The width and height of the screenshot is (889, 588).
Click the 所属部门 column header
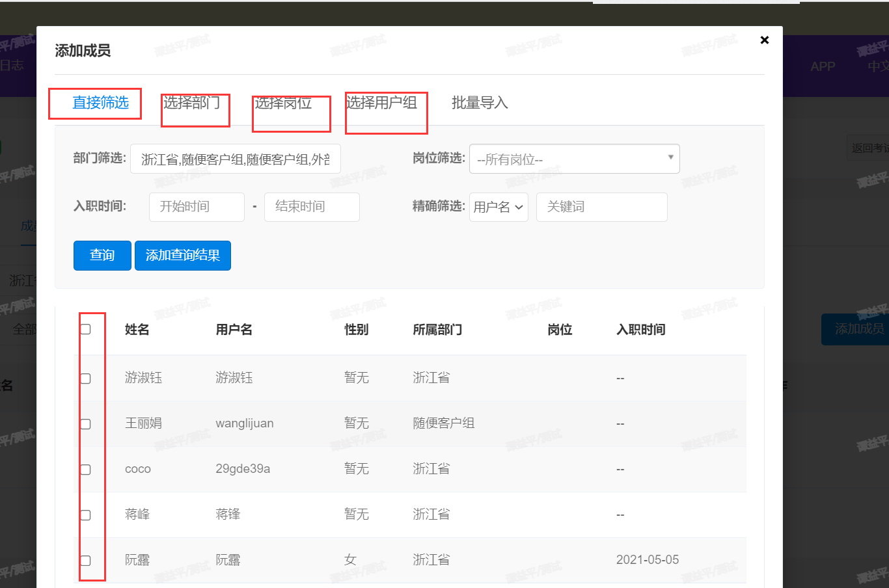[437, 330]
